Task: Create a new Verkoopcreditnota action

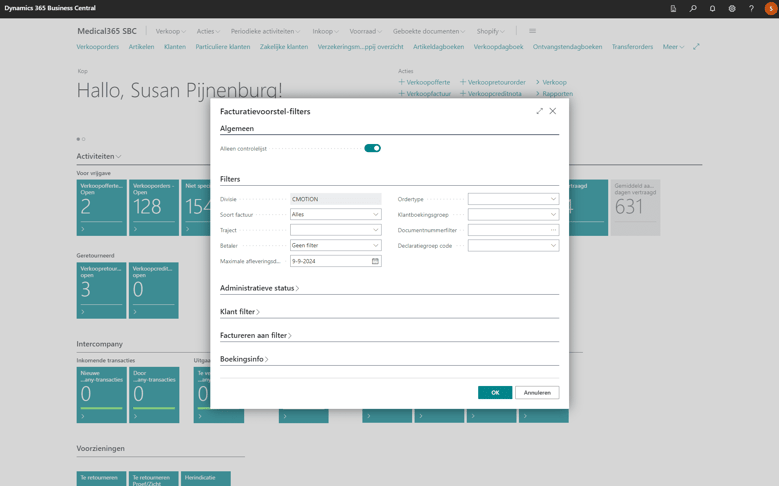Action: click(491, 93)
